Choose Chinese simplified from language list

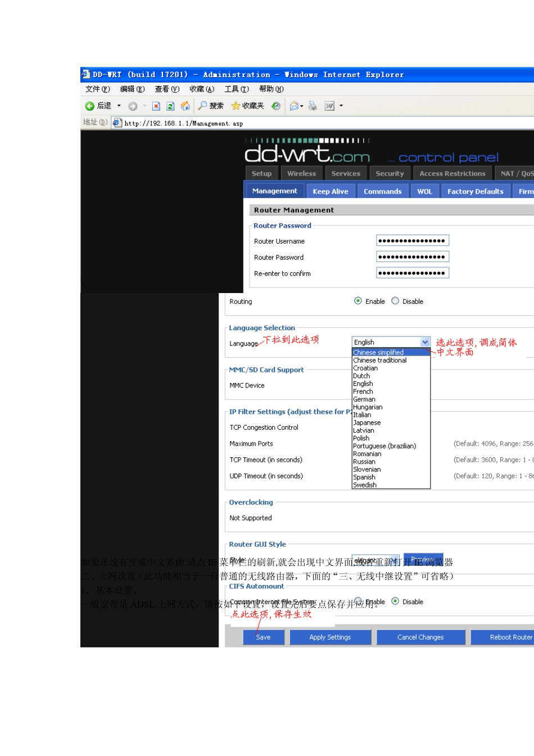(x=378, y=352)
